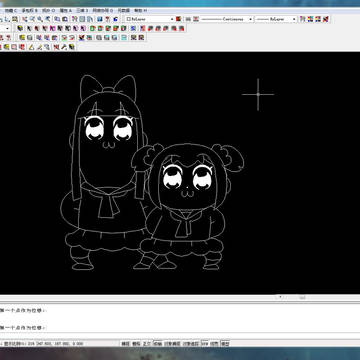Toggle 极轴 polar tracking in status bar
360x360 pixels.
click(157, 343)
